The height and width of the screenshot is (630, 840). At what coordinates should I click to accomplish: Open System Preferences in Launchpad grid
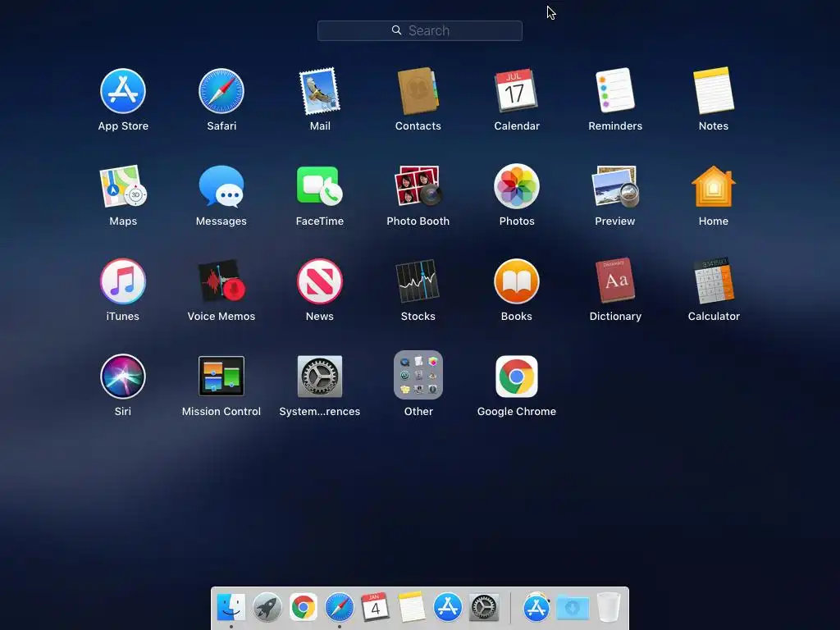click(x=320, y=376)
